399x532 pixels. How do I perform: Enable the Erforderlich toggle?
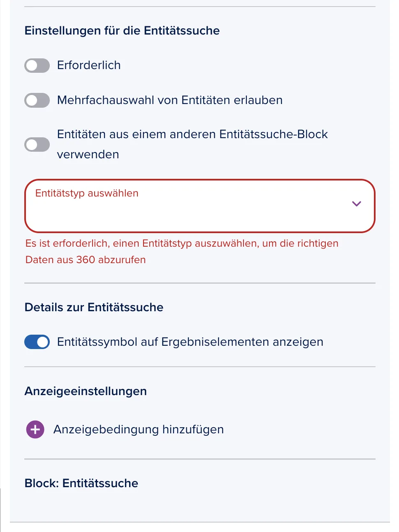click(x=37, y=65)
